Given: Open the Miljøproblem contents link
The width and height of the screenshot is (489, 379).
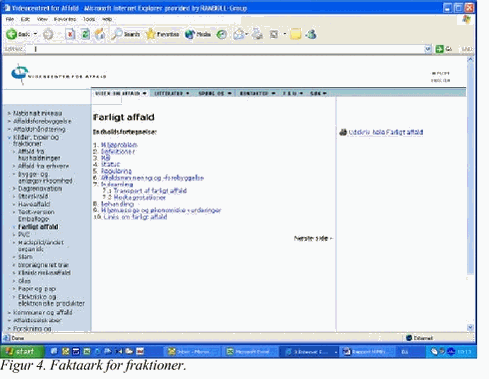Looking at the screenshot, I should pos(119,145).
